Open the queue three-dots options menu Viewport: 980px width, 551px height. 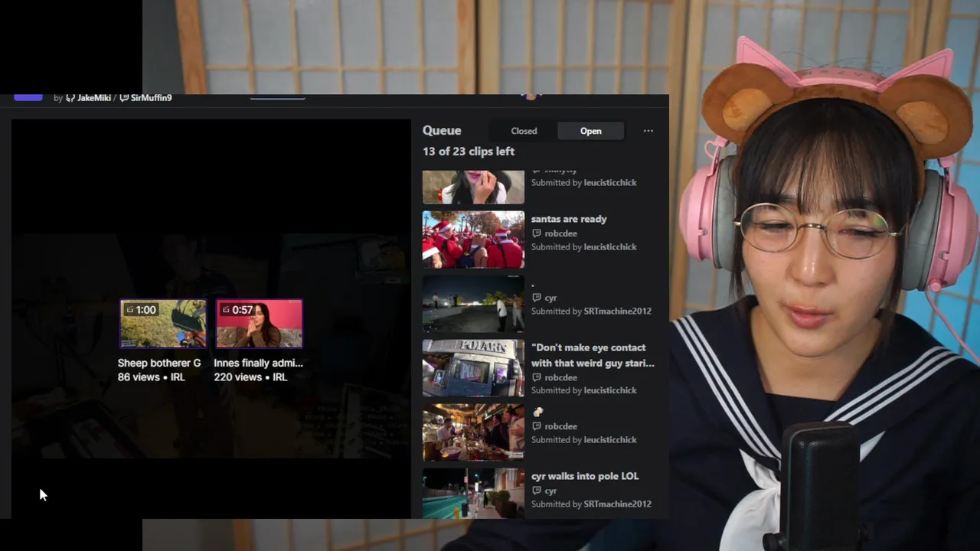tap(648, 131)
